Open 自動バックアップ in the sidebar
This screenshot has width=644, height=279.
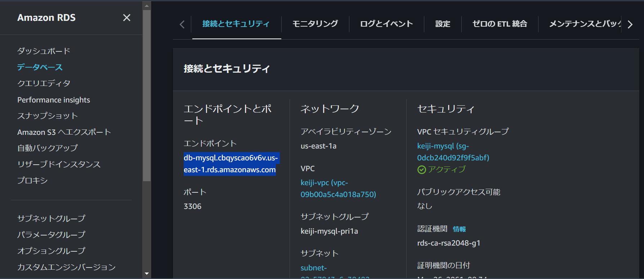coord(48,148)
